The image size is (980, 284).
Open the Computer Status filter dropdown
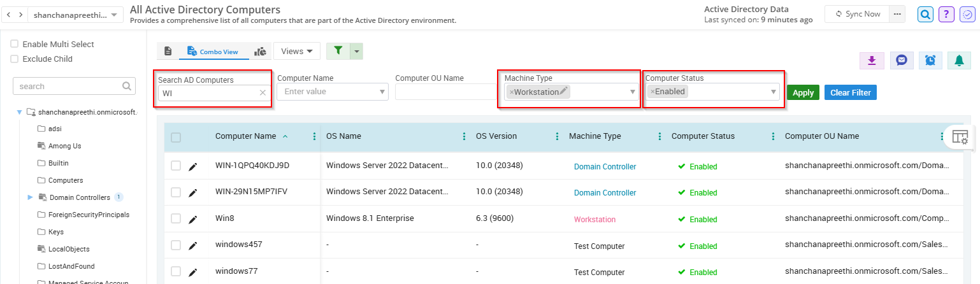pos(774,92)
